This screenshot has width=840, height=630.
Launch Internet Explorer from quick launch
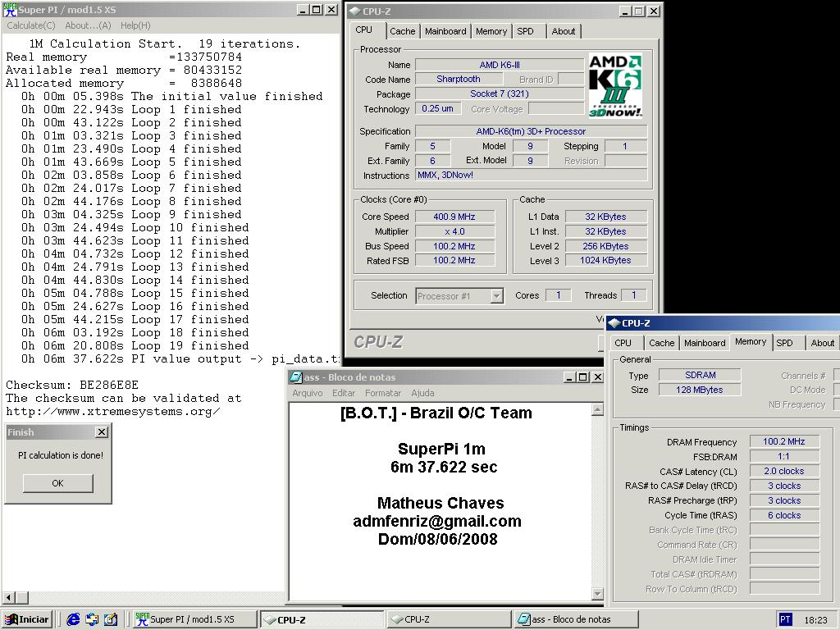[73, 619]
